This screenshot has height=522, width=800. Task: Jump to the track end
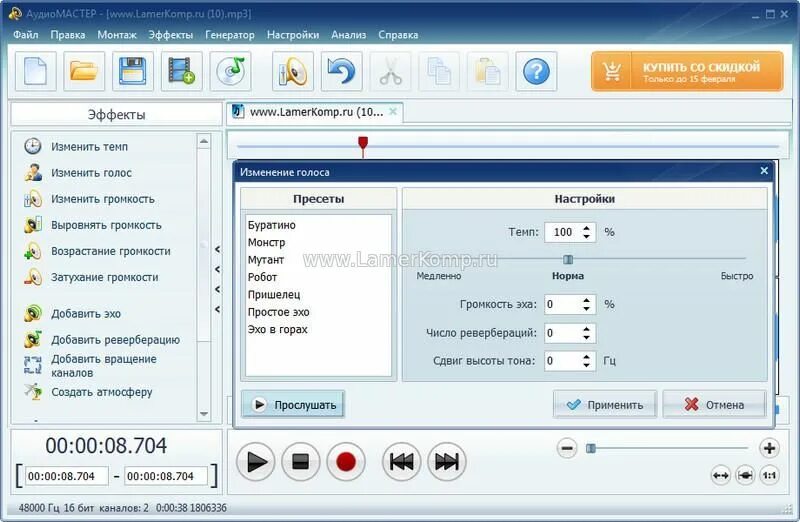[x=446, y=462]
